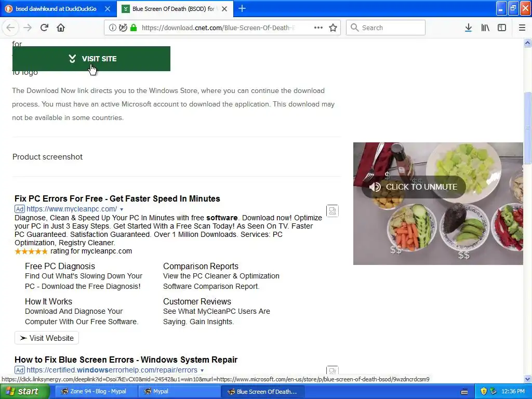Click the Visit Website button

47,338
